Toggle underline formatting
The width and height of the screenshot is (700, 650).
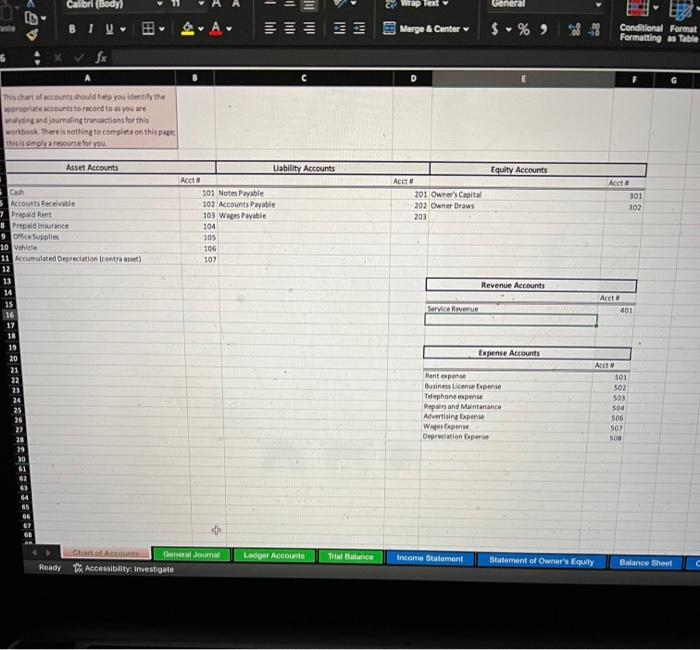pyautogui.click(x=109, y=29)
